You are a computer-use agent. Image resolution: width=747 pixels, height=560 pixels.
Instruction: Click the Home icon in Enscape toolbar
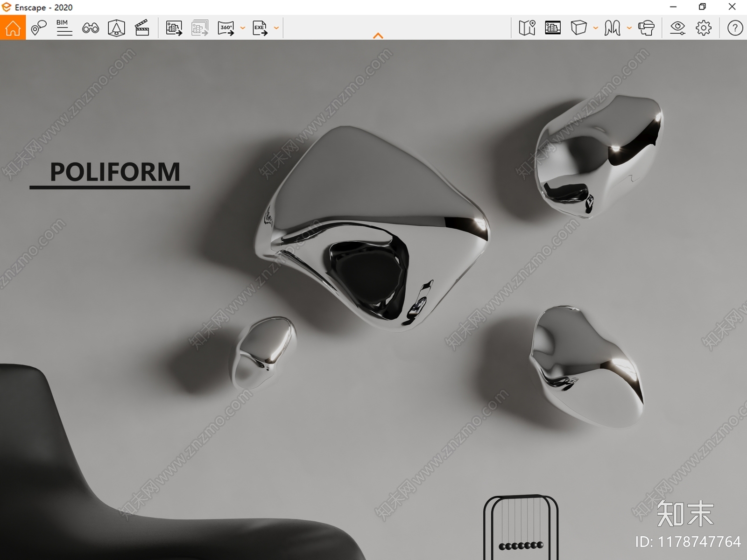pyautogui.click(x=13, y=28)
